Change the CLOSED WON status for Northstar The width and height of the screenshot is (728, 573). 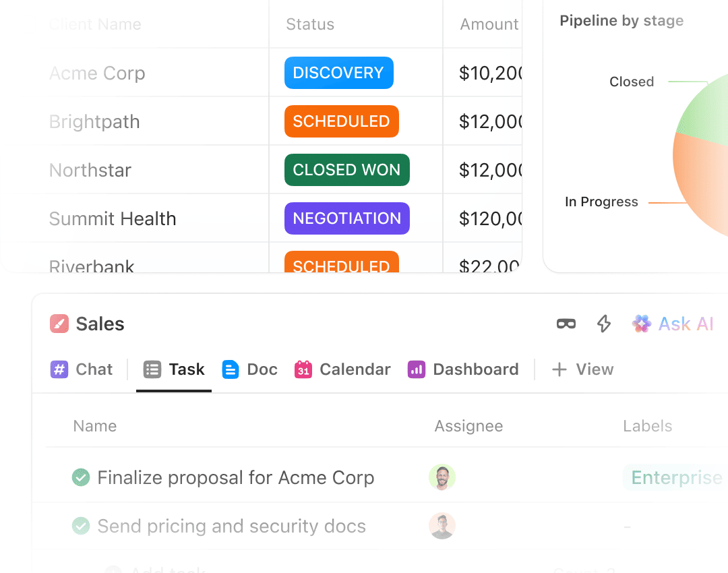[347, 170]
